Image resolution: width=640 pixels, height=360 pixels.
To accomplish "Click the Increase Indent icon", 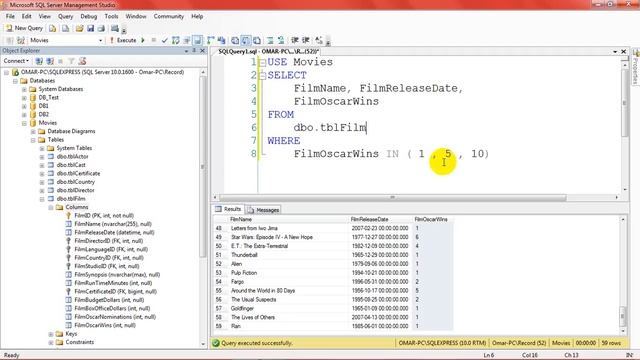I will (x=306, y=40).
